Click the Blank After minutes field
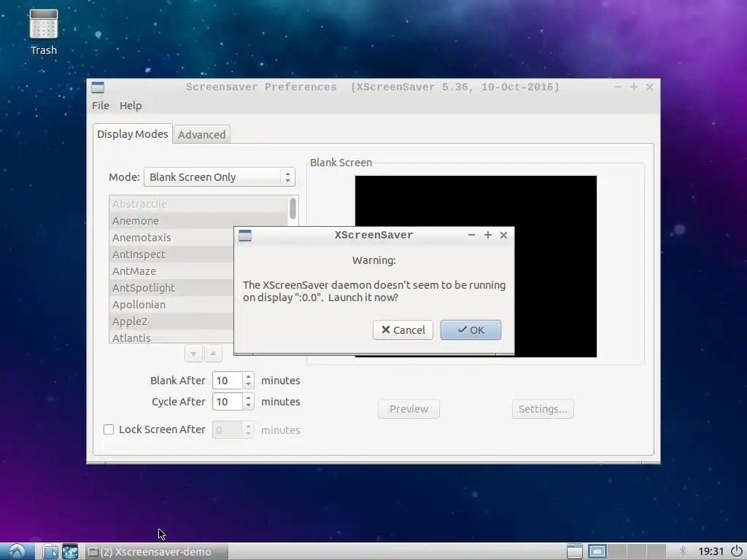The height and width of the screenshot is (560, 747). 228,381
